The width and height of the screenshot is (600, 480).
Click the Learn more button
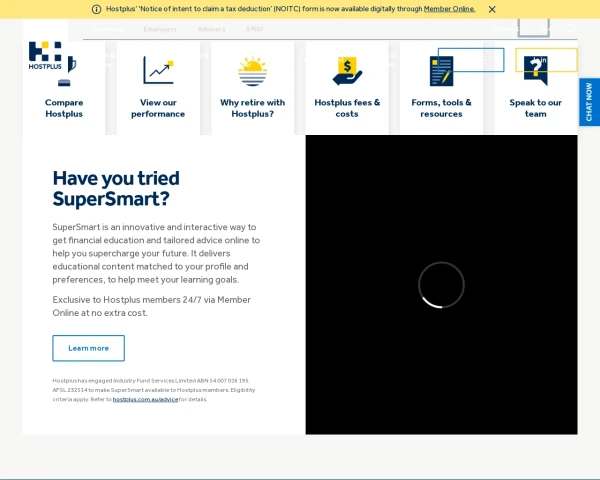coord(88,348)
